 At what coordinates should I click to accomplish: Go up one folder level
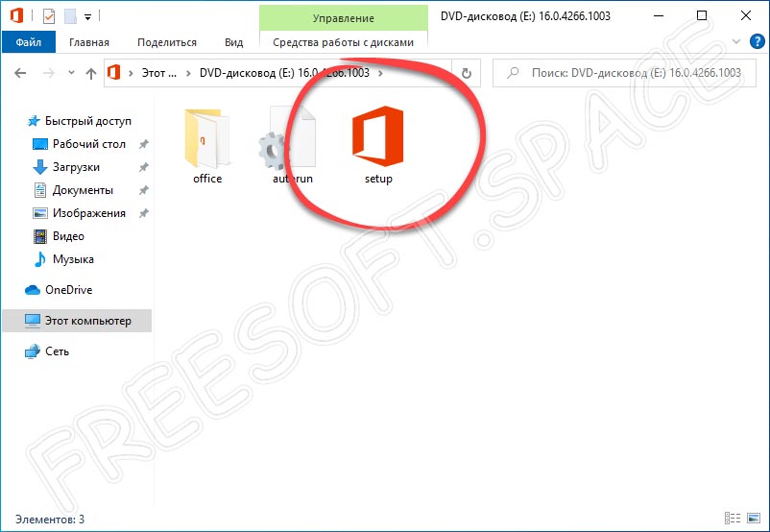[91, 73]
